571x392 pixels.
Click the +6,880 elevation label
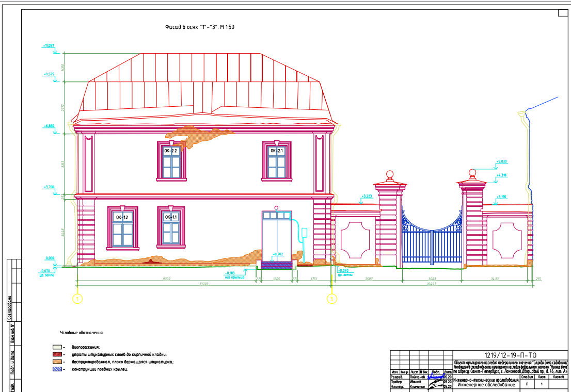click(49, 126)
